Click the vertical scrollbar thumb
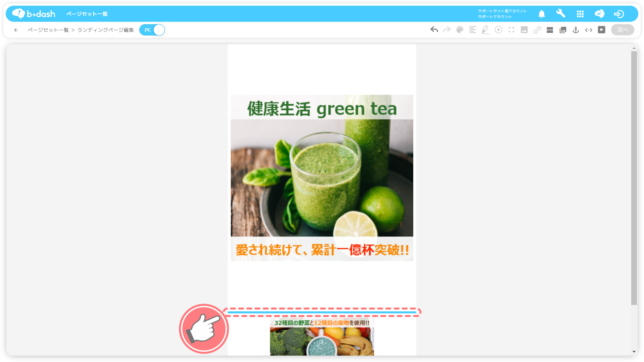Image resolution: width=644 pixels, height=362 pixels. (x=634, y=178)
